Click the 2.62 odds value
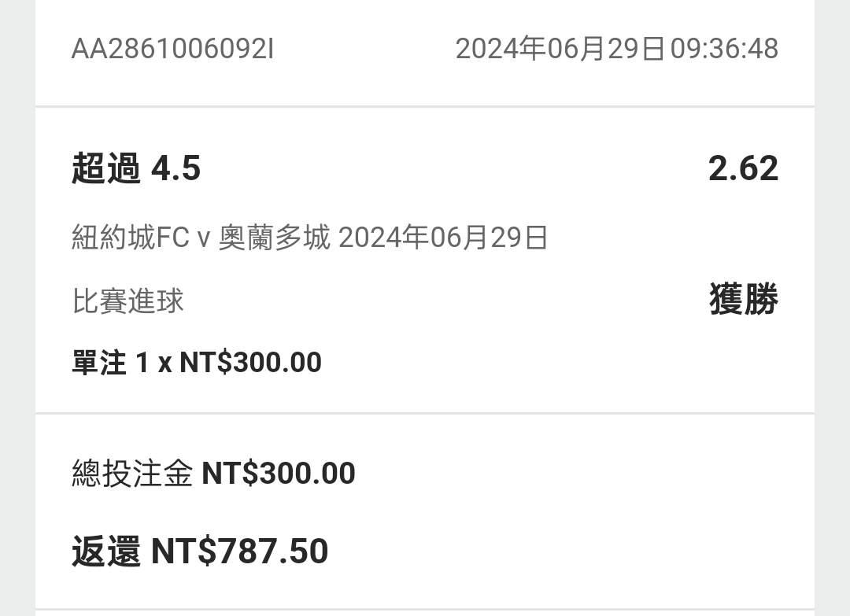Image resolution: width=850 pixels, height=616 pixels. 743,168
